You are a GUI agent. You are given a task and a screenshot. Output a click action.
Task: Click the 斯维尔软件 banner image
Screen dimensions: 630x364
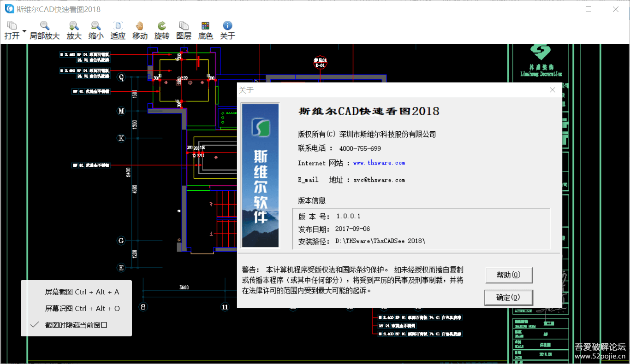[x=260, y=176]
